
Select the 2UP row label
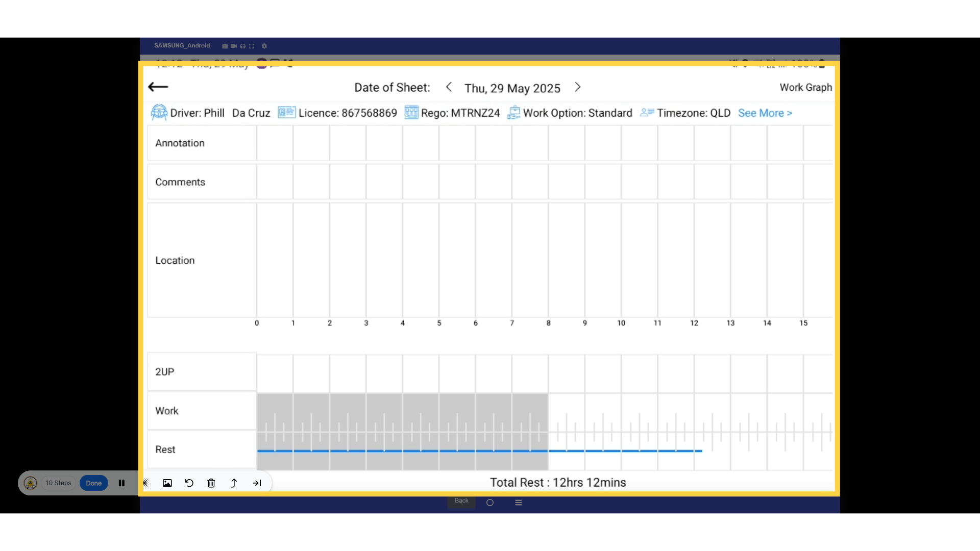(164, 372)
